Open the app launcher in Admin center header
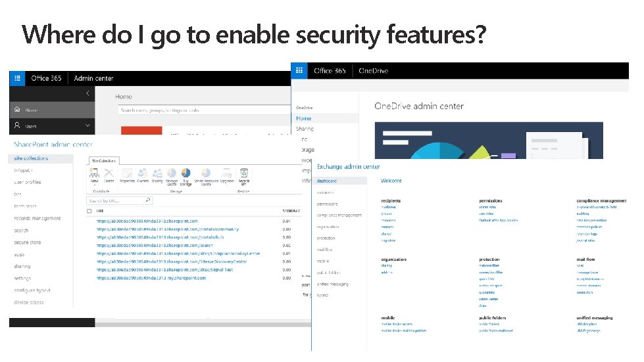 pos(17,78)
